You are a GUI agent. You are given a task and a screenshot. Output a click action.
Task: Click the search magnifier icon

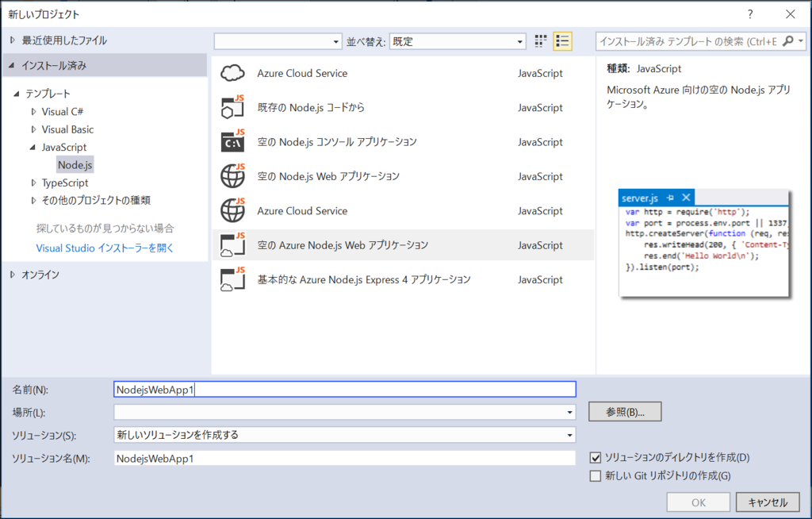pyautogui.click(x=787, y=41)
